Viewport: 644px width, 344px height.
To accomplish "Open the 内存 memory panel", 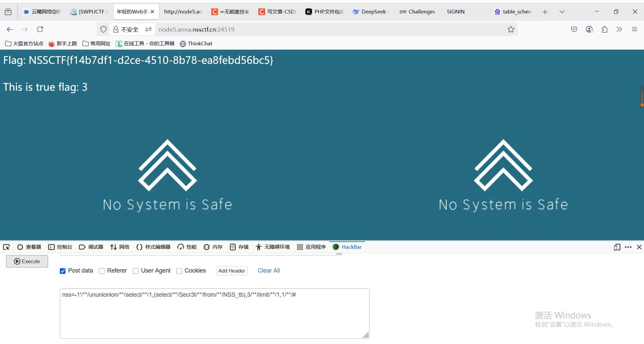I will pos(213,247).
